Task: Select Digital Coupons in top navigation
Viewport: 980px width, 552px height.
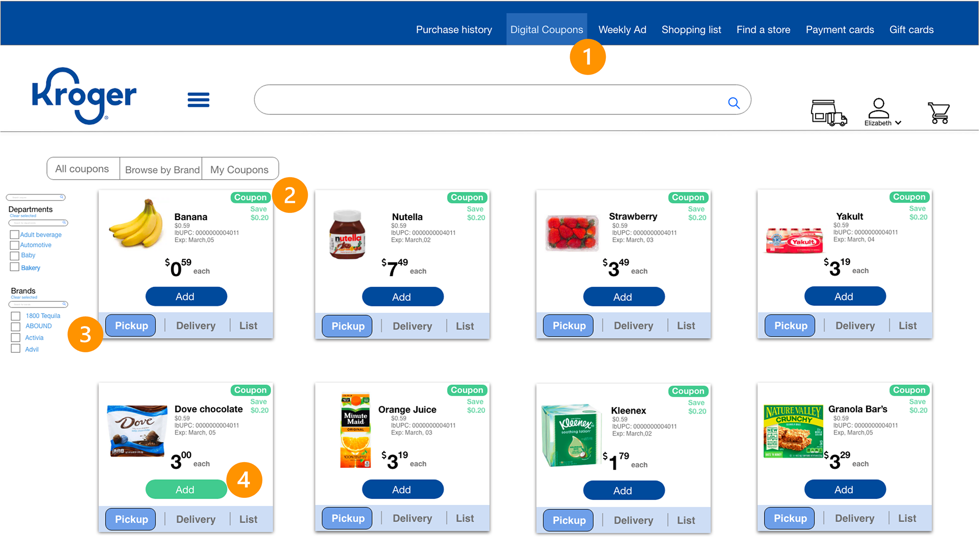Action: [547, 30]
